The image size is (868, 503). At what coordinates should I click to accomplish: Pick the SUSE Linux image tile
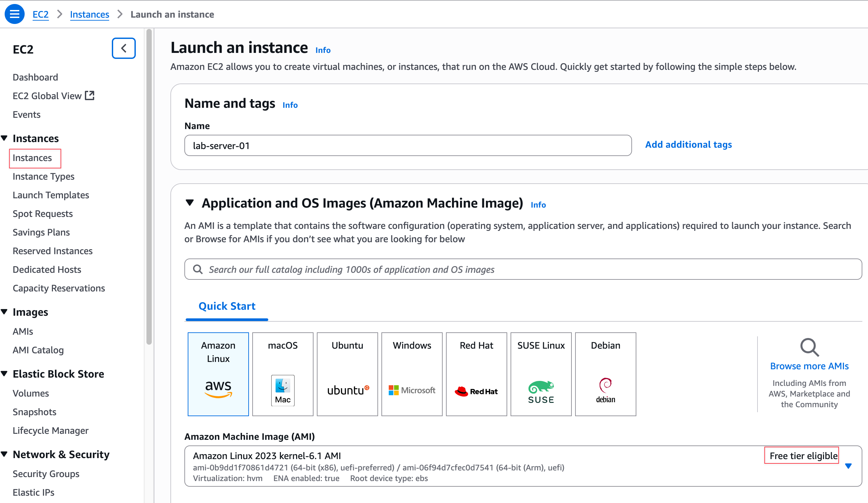pyautogui.click(x=541, y=374)
